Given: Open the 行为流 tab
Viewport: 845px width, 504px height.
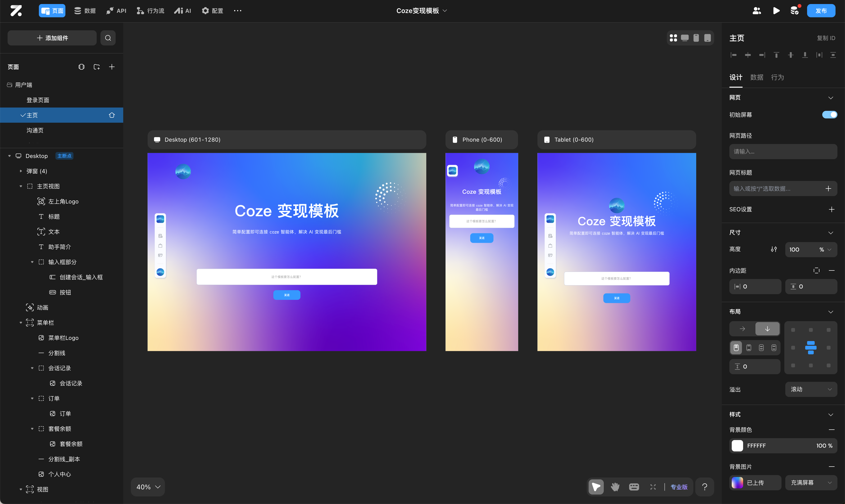Looking at the screenshot, I should pos(150,11).
